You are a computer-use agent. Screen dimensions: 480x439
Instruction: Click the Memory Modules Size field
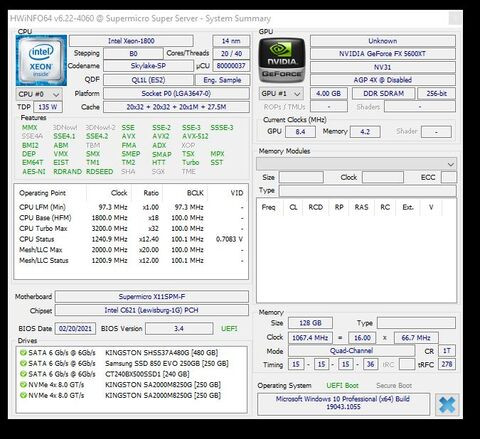tap(301, 177)
